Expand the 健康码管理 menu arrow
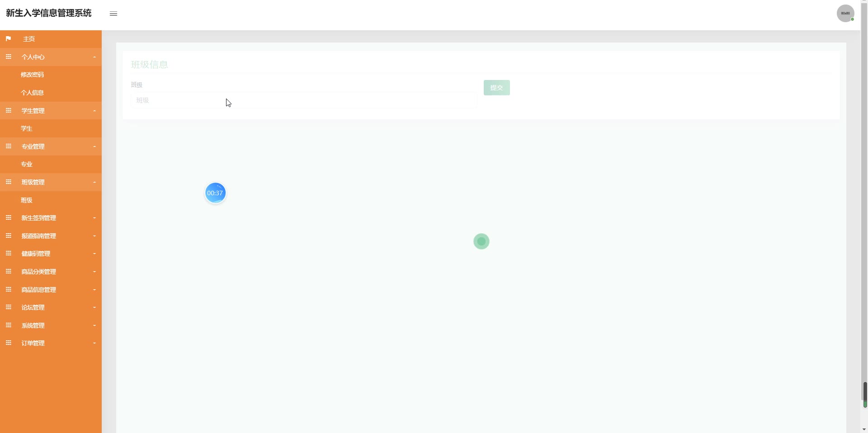The width and height of the screenshot is (868, 433). coord(94,254)
